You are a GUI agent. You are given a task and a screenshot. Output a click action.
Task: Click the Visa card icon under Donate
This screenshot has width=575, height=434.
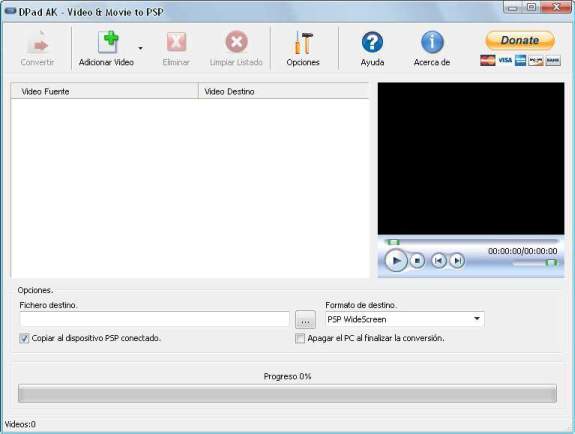505,60
